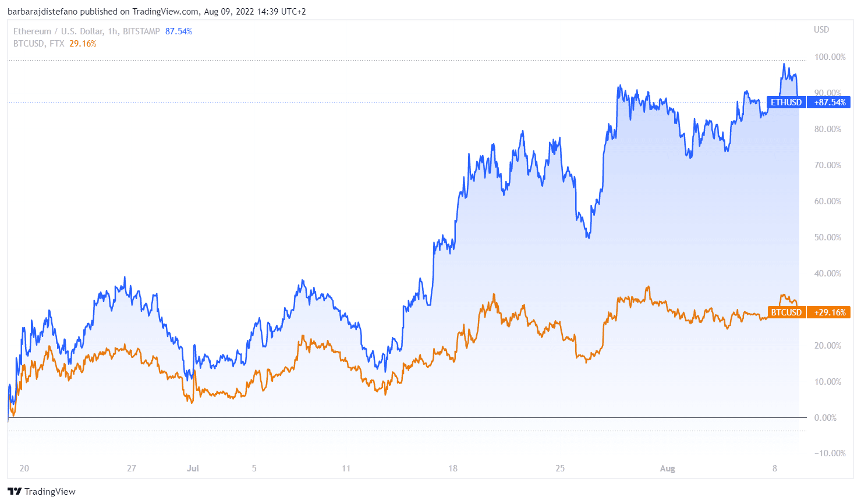Select the +29.16% price axis label
The height and width of the screenshot is (504, 861).
click(x=830, y=313)
